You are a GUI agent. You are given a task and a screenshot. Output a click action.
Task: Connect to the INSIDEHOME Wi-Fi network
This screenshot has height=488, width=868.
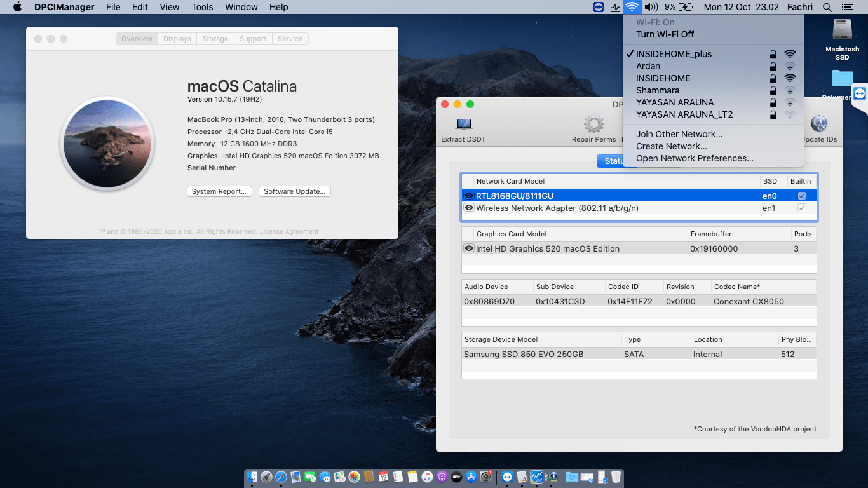[713, 78]
